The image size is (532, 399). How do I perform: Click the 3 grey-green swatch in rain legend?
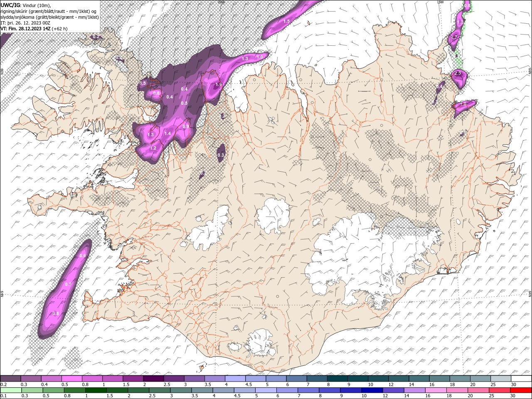tap(180, 390)
